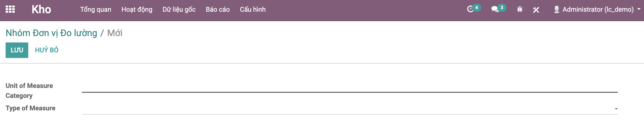Screen dimensions: 644x134
Task: Click the crossed wrench tools icon
Action: point(536,10)
